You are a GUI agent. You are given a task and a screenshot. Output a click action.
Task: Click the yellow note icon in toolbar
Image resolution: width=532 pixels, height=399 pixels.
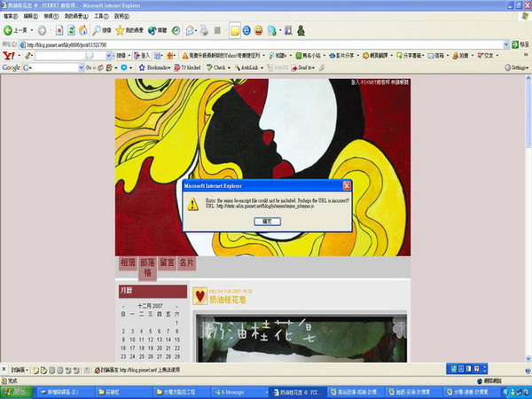pyautogui.click(x=234, y=31)
